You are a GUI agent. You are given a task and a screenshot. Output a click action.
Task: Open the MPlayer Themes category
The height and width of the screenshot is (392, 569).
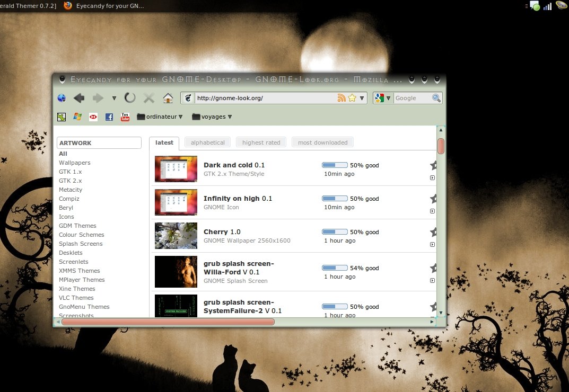(x=82, y=280)
